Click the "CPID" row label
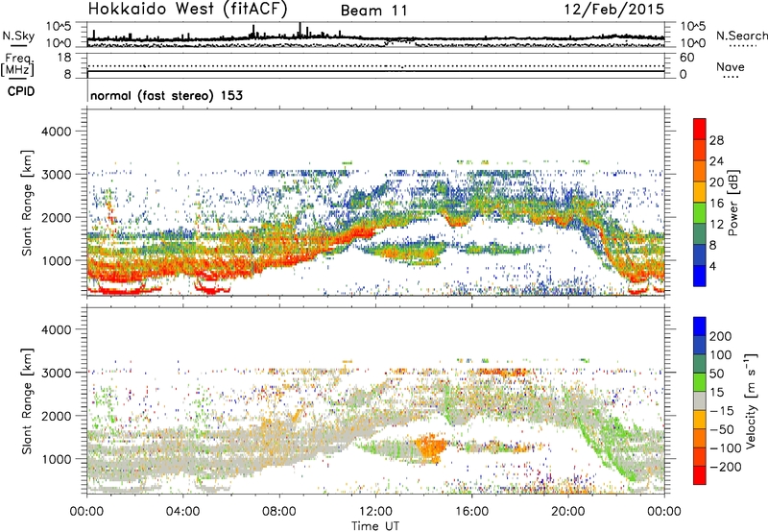The width and height of the screenshot is (768, 532). [x=21, y=91]
